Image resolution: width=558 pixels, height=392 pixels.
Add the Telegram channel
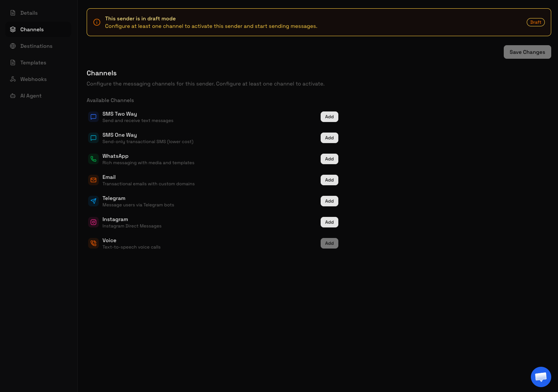tap(329, 201)
